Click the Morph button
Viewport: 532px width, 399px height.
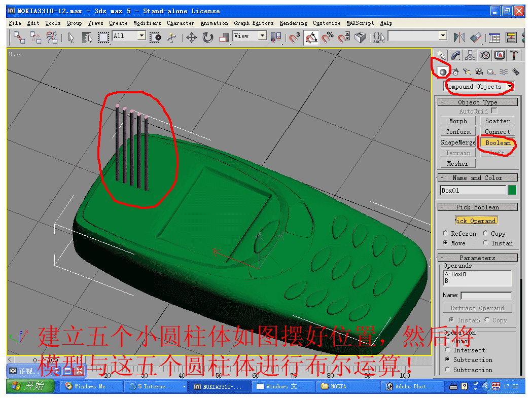pyautogui.click(x=458, y=121)
